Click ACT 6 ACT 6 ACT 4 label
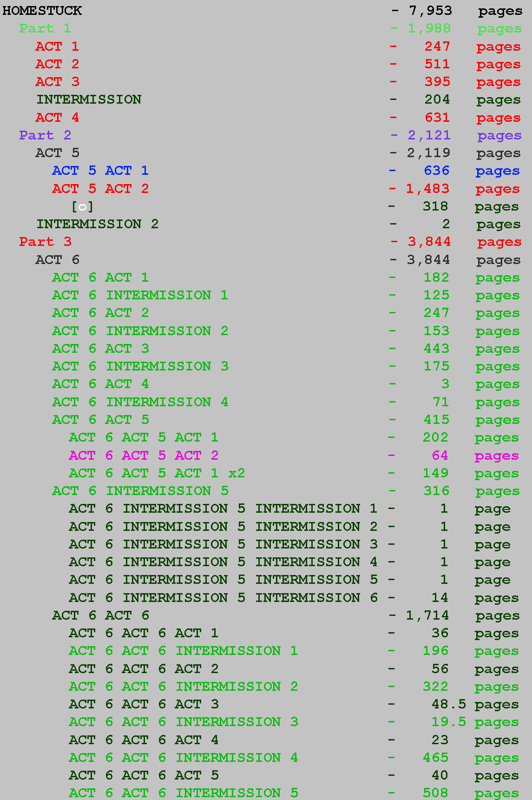The height and width of the screenshot is (800, 532). click(144, 740)
